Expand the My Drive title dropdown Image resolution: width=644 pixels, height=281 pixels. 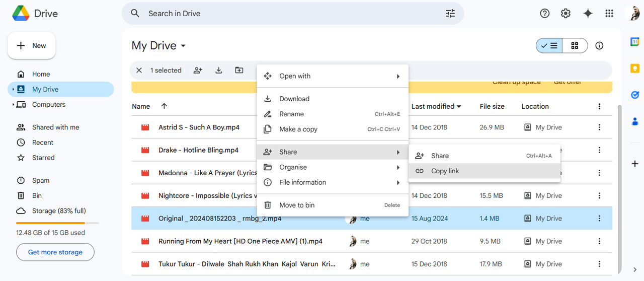(x=183, y=46)
